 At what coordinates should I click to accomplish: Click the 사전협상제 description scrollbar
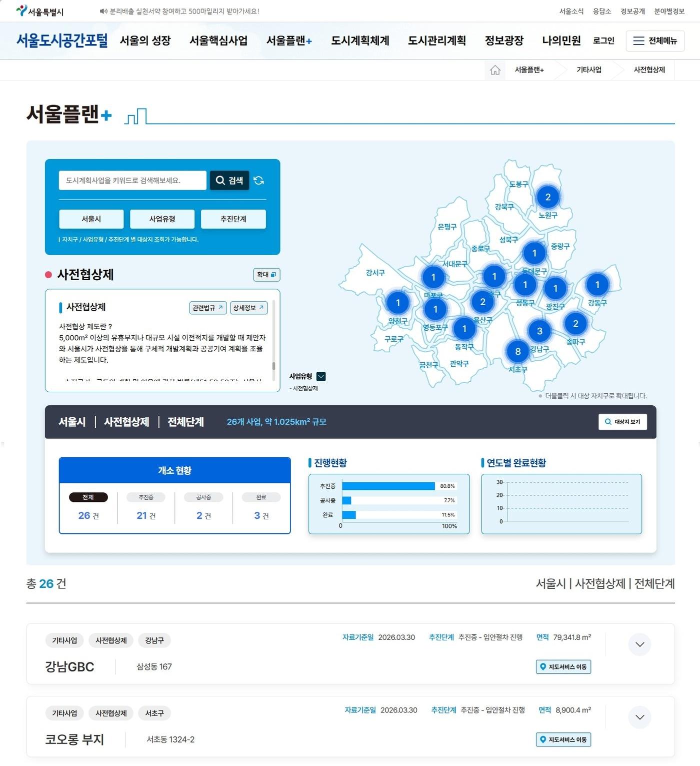click(x=273, y=366)
